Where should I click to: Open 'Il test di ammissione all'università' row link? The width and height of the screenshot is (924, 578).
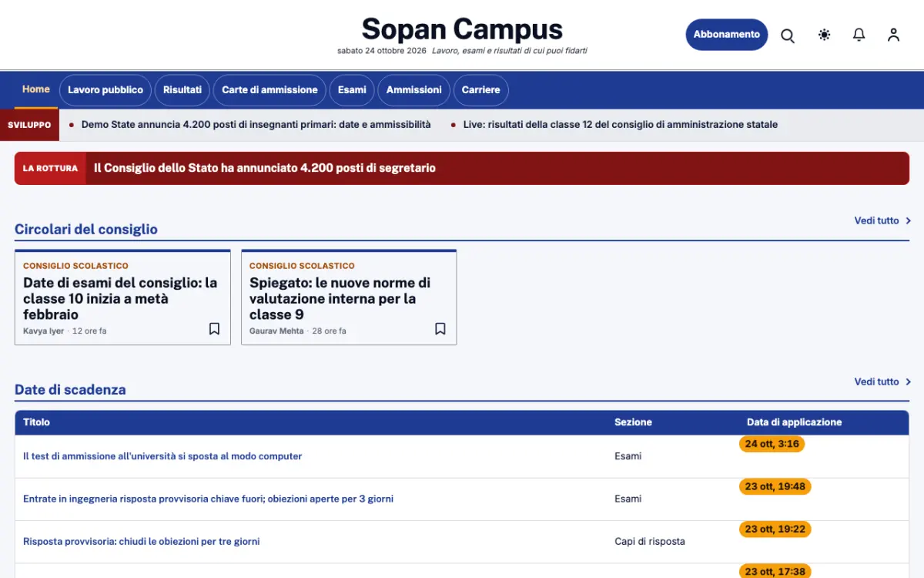[x=162, y=456]
